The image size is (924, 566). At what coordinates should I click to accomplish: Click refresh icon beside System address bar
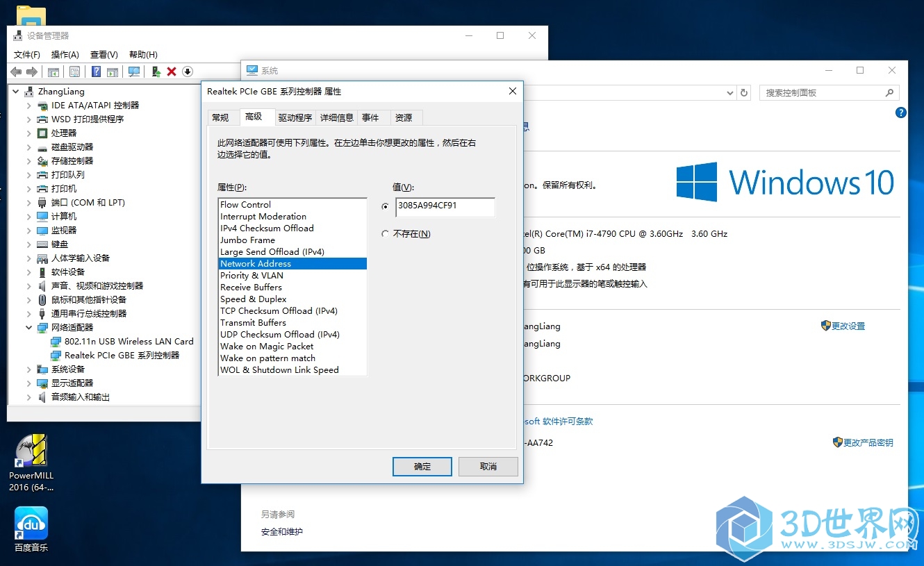click(x=744, y=92)
